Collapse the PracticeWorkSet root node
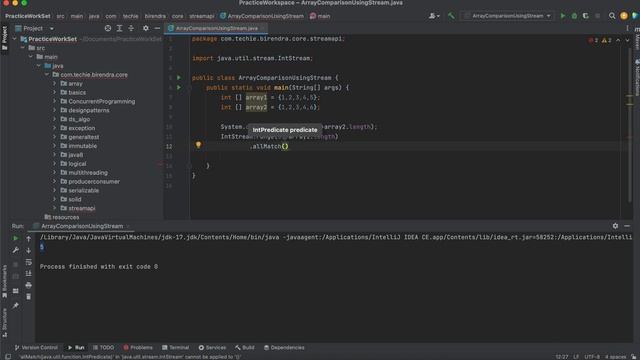Screen dimensions: 640x360 click(x=15, y=39)
